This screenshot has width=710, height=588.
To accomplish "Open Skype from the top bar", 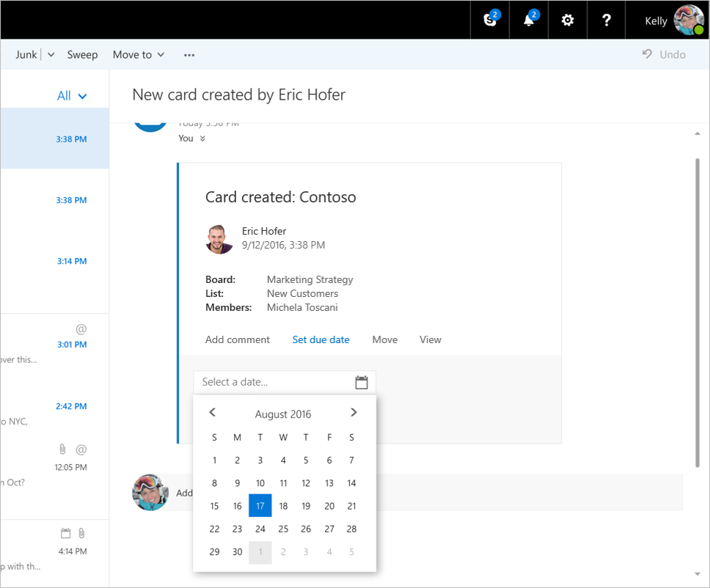I will tap(491, 21).
